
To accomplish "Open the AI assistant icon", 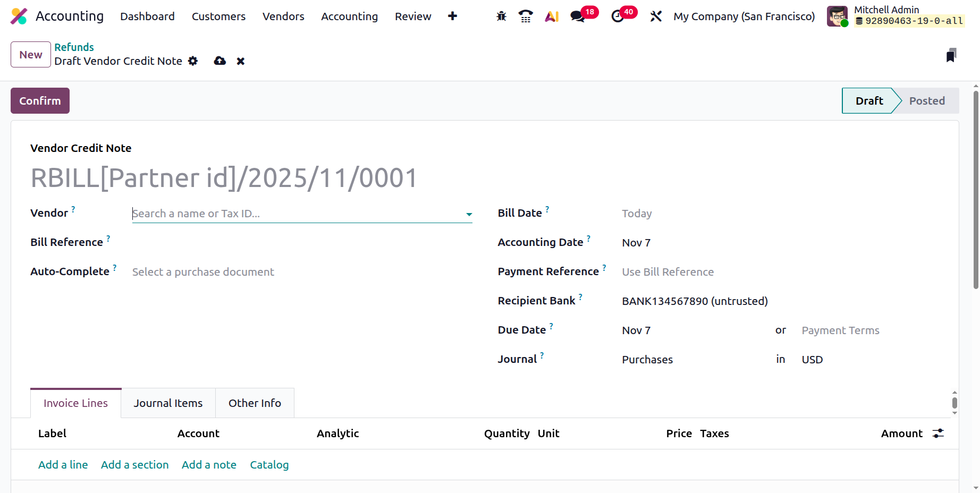I will [552, 16].
